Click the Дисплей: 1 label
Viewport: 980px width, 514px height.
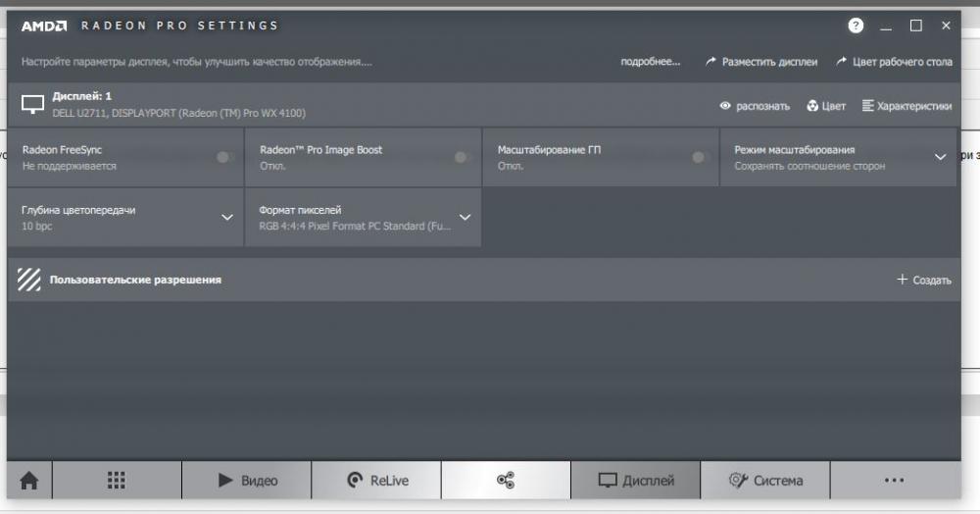point(82,96)
